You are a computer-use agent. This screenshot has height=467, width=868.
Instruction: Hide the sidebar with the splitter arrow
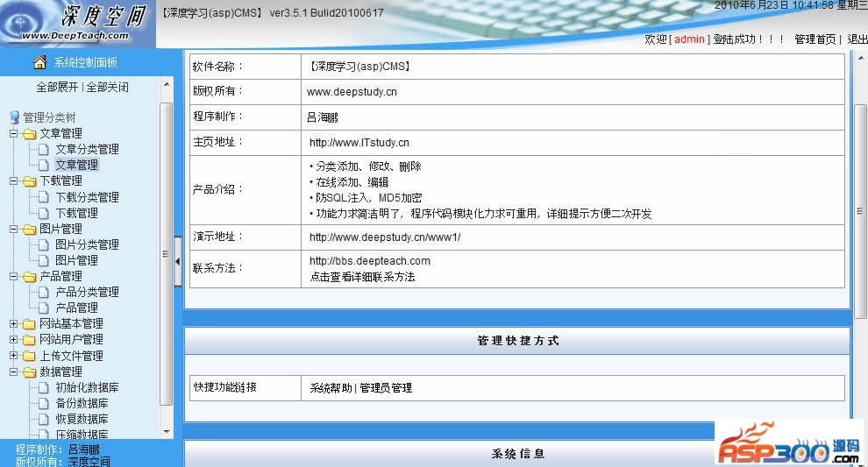(x=178, y=261)
